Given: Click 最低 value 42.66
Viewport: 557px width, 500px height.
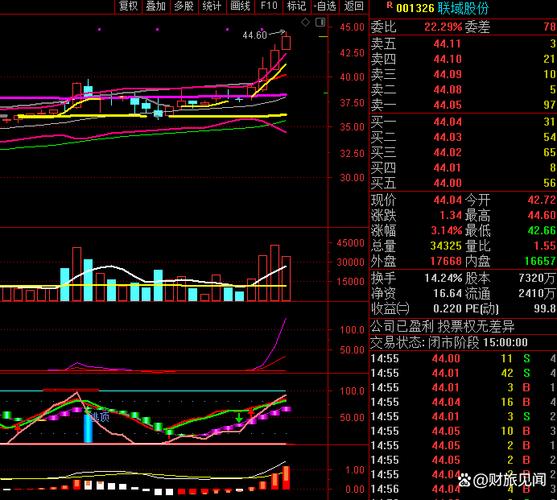Looking at the screenshot, I should [541, 230].
